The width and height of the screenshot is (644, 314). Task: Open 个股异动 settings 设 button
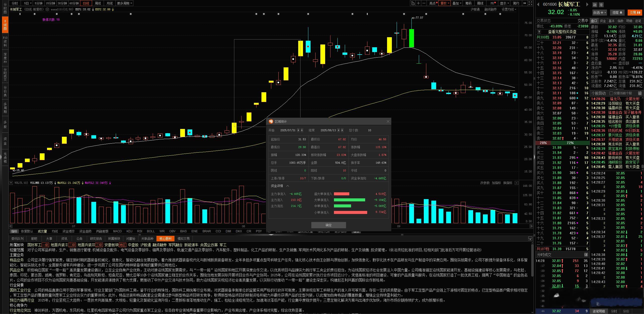640,93
